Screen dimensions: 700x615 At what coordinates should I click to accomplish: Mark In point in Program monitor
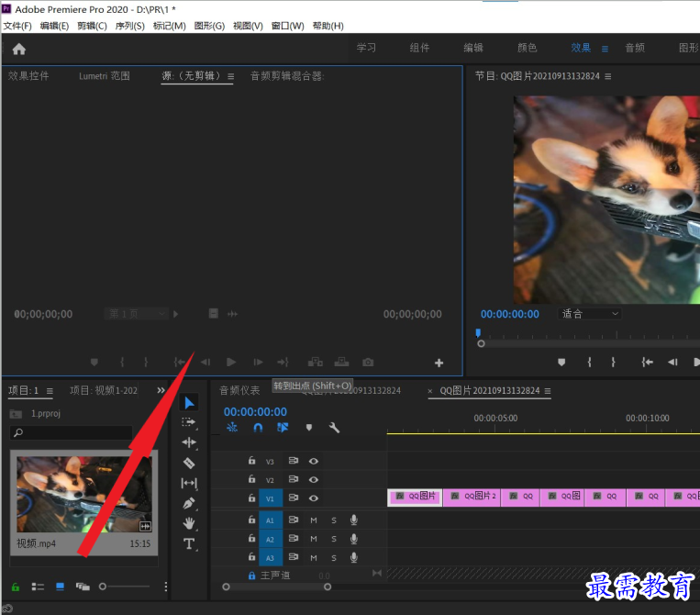pyautogui.click(x=589, y=363)
